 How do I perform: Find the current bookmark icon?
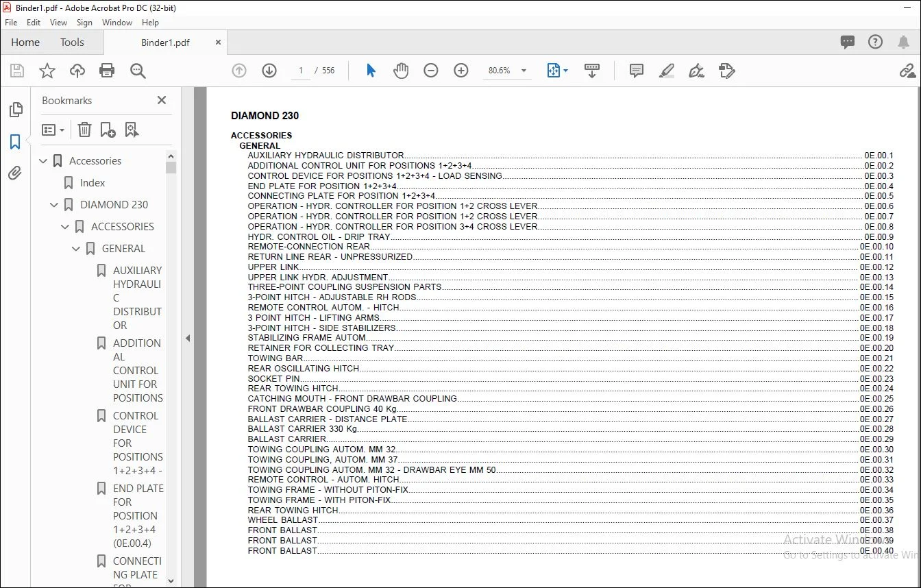coord(132,130)
